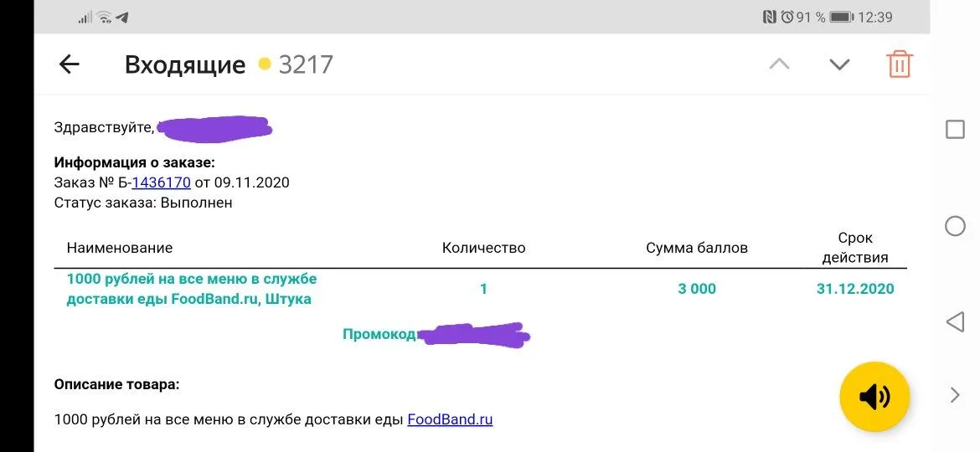Tap the Входящие folder title

click(x=185, y=65)
